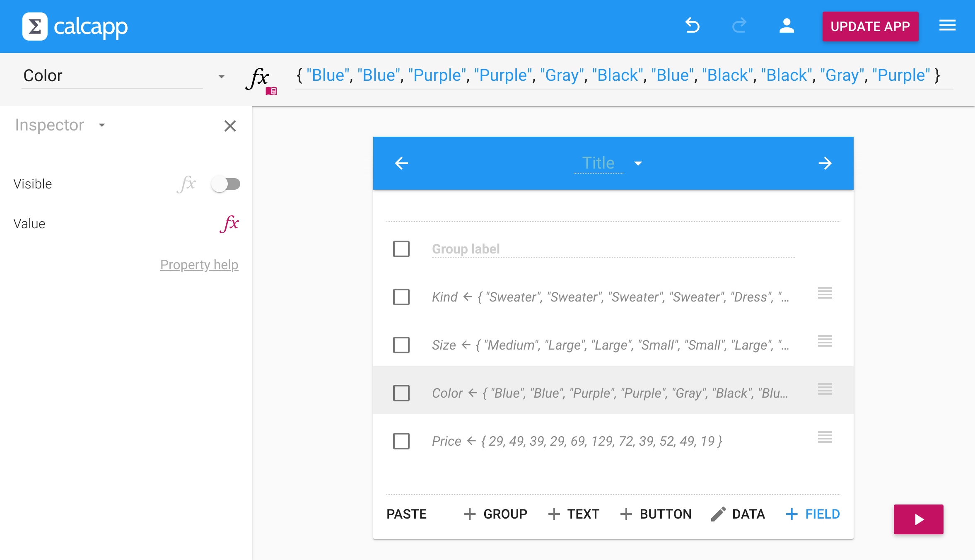This screenshot has height=560, width=975.
Task: Click the calcapp sigma logo
Action: pos(35,27)
